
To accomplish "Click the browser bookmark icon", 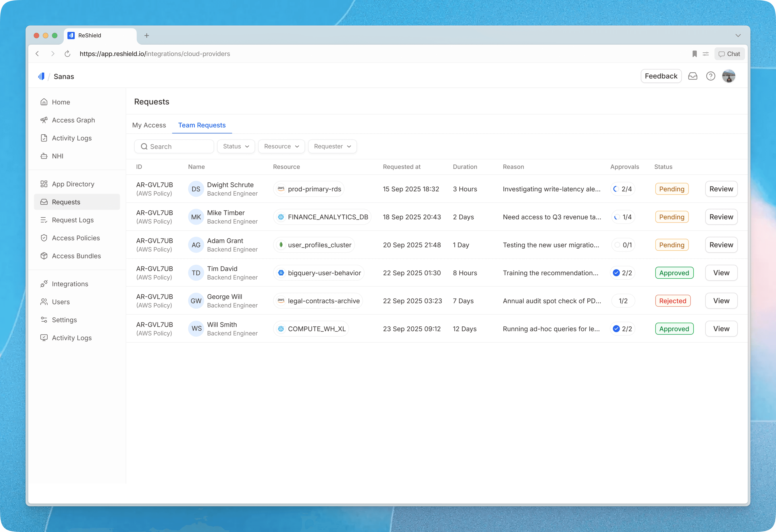I will coord(695,54).
